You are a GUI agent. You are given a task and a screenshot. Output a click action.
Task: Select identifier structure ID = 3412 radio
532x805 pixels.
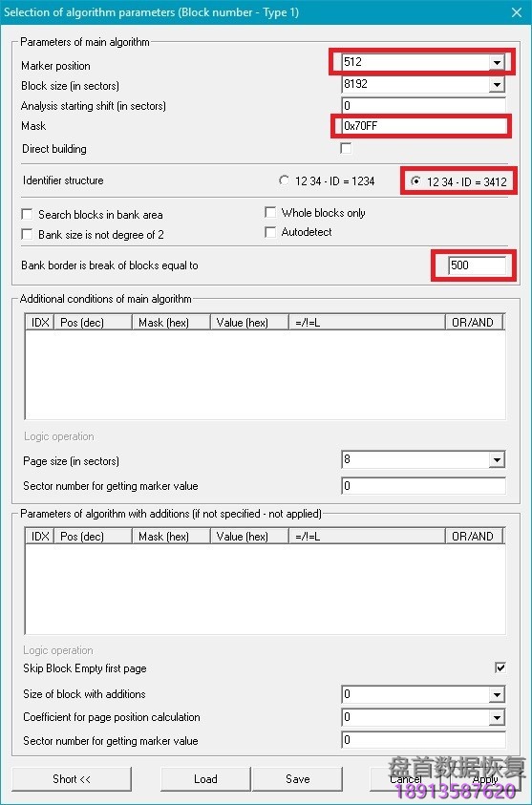(x=415, y=181)
